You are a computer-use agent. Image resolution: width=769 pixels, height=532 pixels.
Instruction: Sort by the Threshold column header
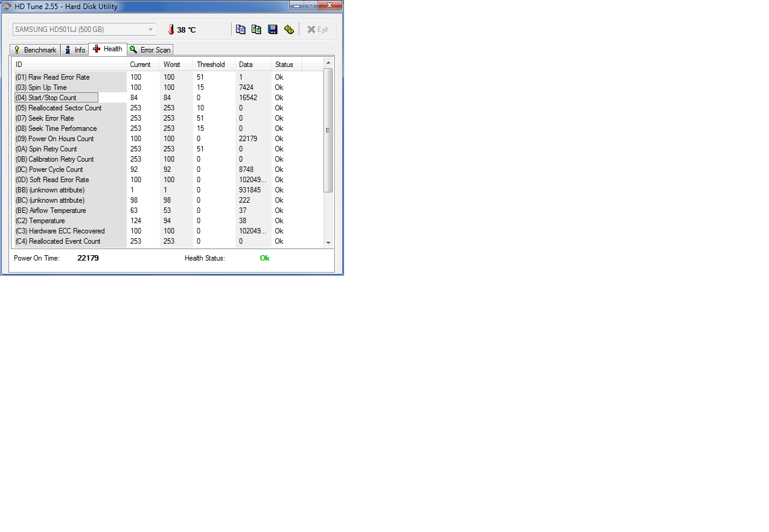214,65
